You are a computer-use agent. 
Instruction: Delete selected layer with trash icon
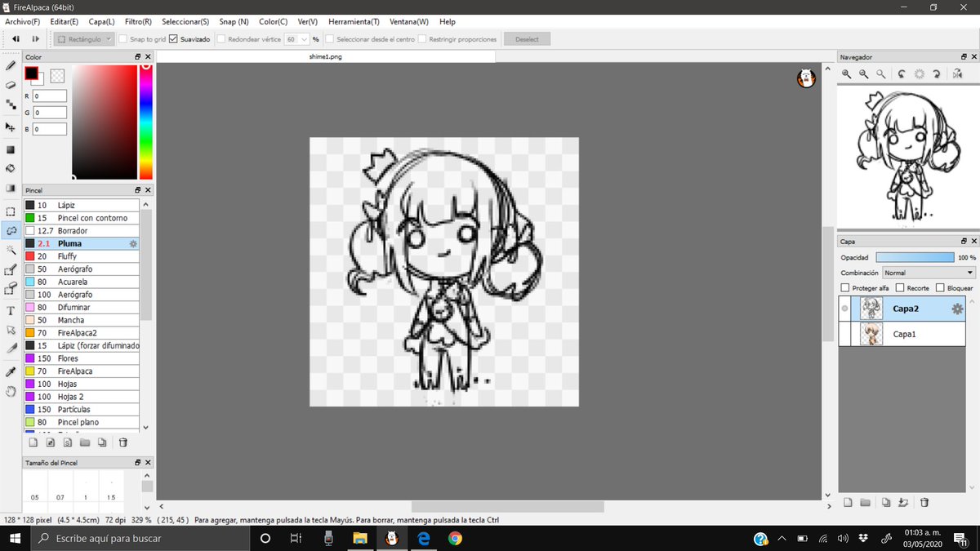924,502
